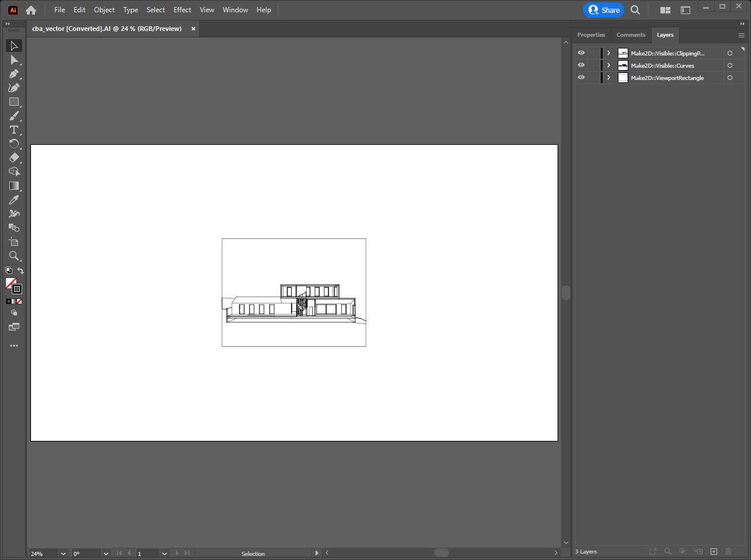Image resolution: width=751 pixels, height=560 pixels.
Task: Activate the Type tool
Action: click(14, 130)
